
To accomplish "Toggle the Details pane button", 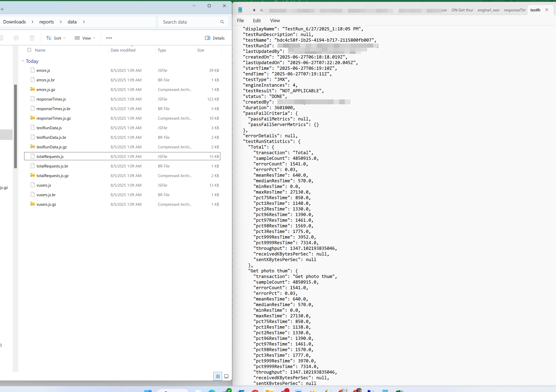I will 215,38.
